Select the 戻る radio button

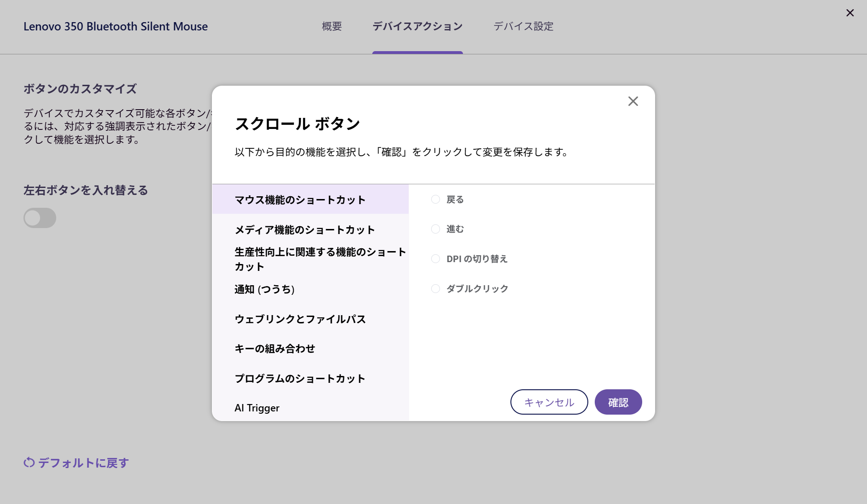click(x=435, y=199)
